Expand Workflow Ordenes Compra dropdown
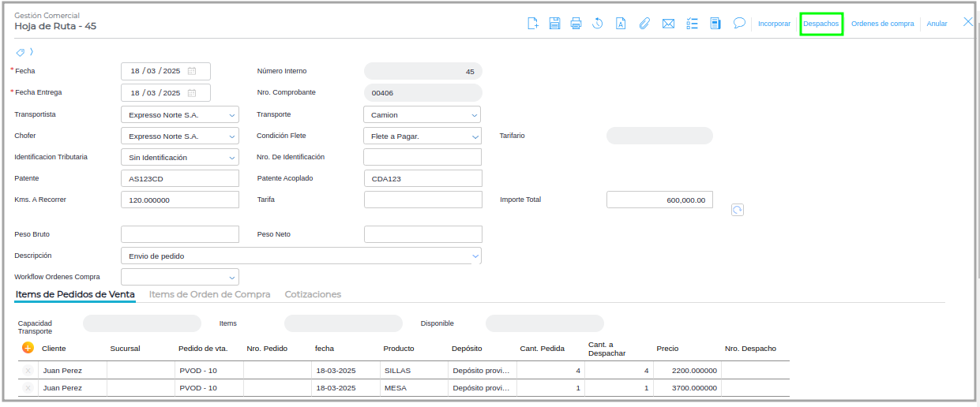980x407 pixels. click(x=231, y=278)
